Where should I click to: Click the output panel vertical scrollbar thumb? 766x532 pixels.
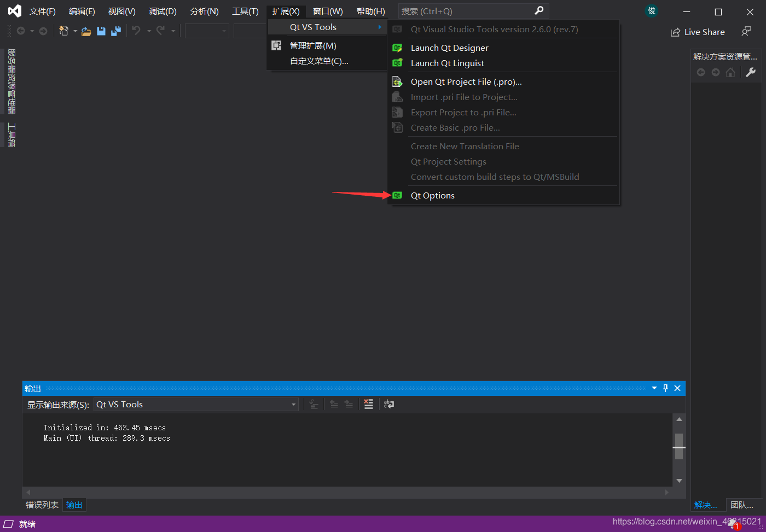pos(679,447)
